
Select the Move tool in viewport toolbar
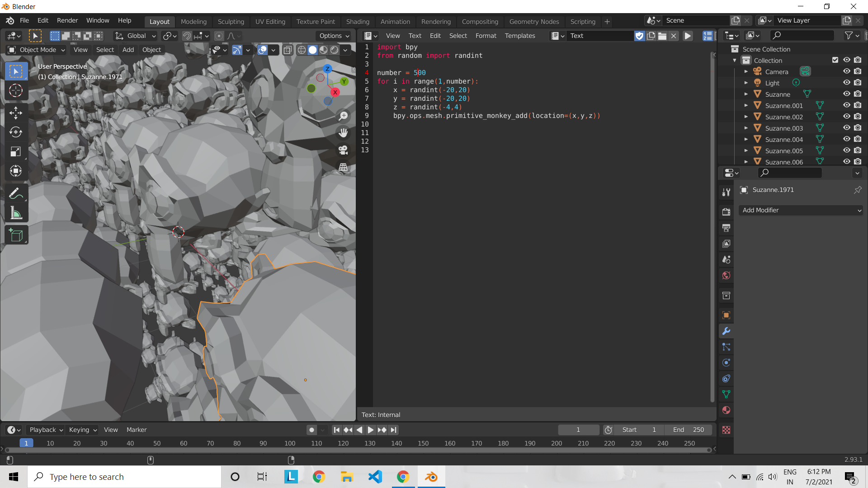coord(16,113)
